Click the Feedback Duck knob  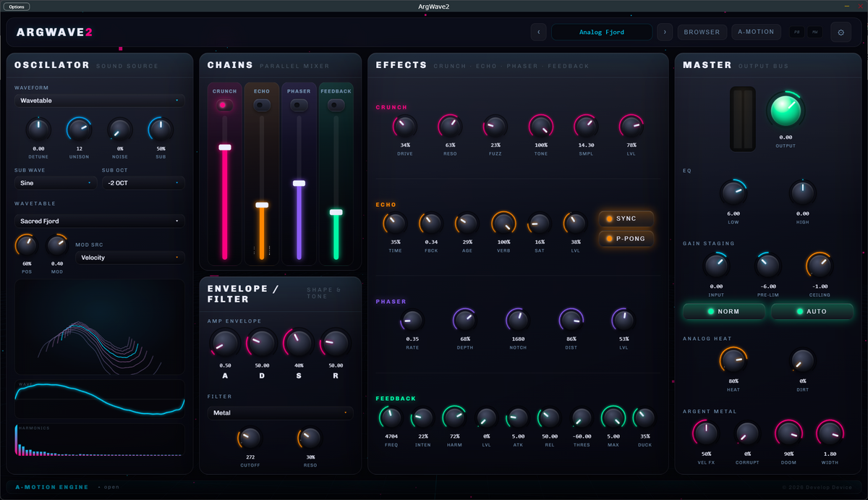[644, 418]
